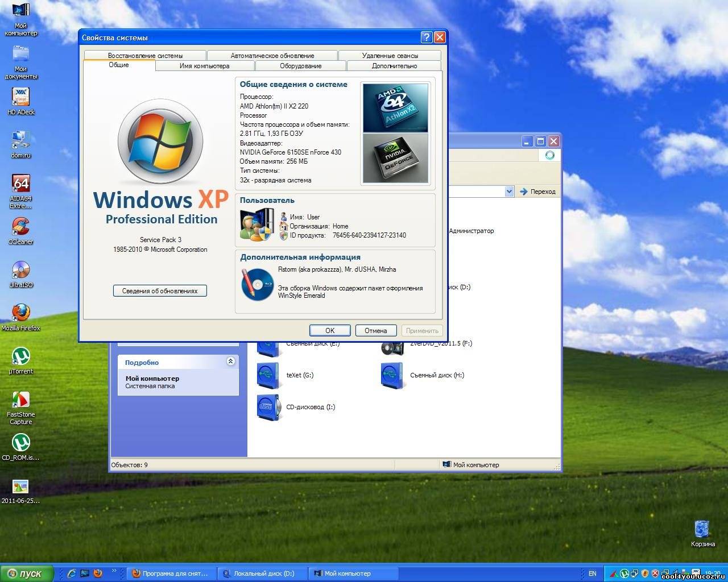The height and width of the screenshot is (582, 728).
Task: Click Системная папка text in details panel
Action: coord(150,386)
